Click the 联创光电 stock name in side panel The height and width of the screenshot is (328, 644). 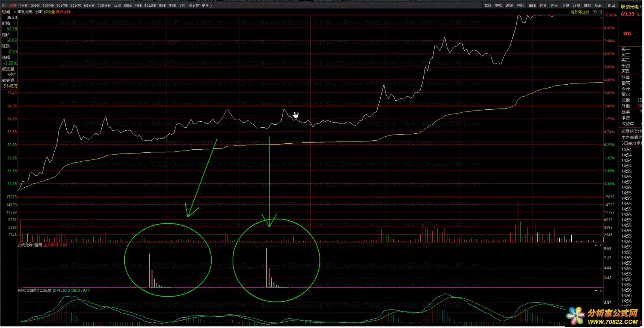(x=629, y=7)
